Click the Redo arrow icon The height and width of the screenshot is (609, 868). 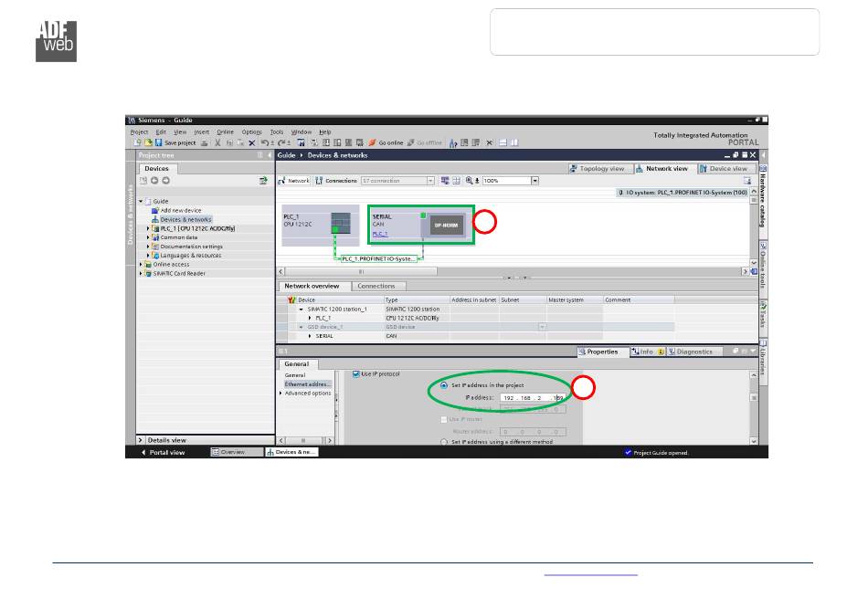[281, 142]
